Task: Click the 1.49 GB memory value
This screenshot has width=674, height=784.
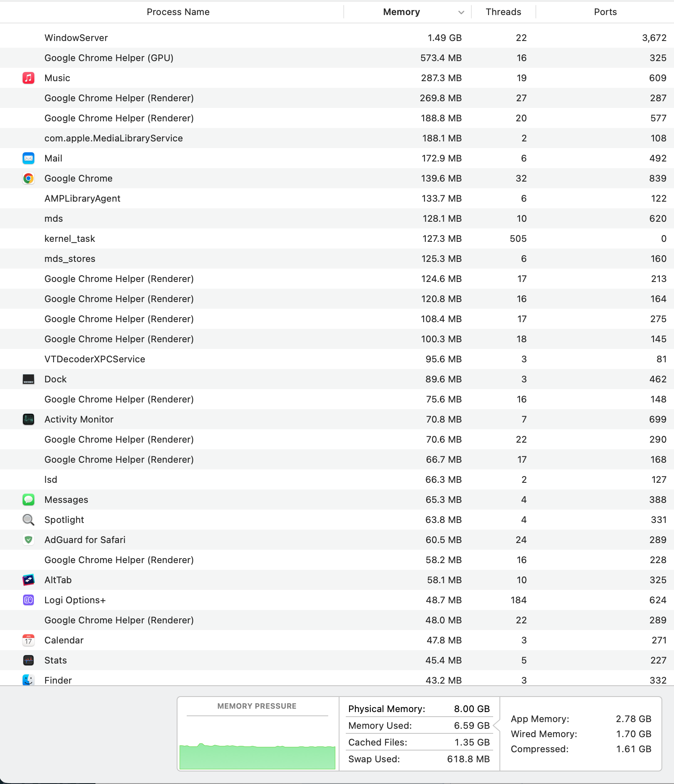Action: pos(445,38)
